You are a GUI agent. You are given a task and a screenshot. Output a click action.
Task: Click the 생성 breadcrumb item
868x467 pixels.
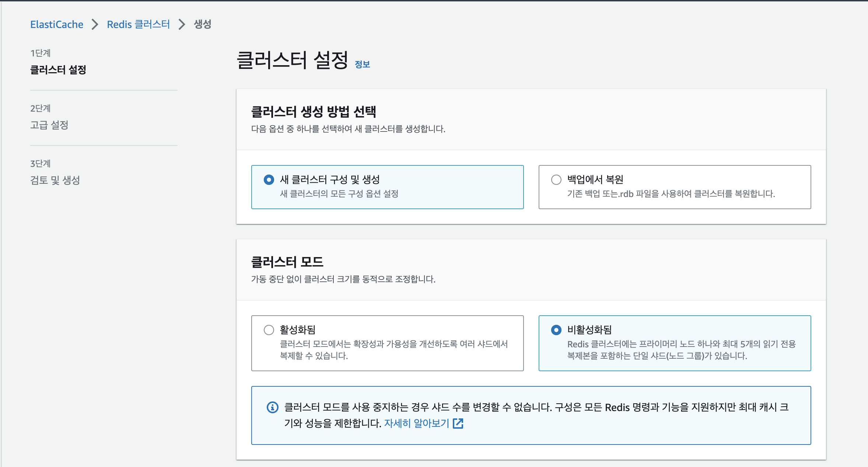point(203,24)
